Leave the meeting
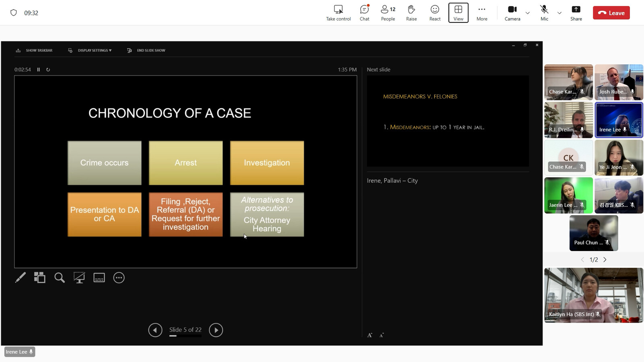The height and width of the screenshot is (362, 644). (x=611, y=13)
